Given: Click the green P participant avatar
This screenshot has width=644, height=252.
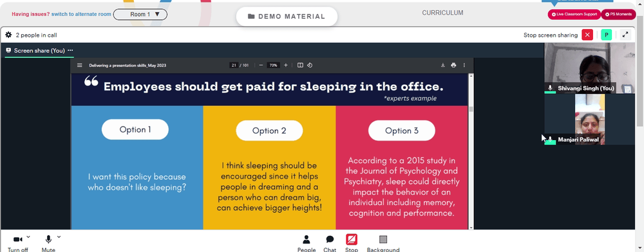Looking at the screenshot, I should [x=606, y=35].
